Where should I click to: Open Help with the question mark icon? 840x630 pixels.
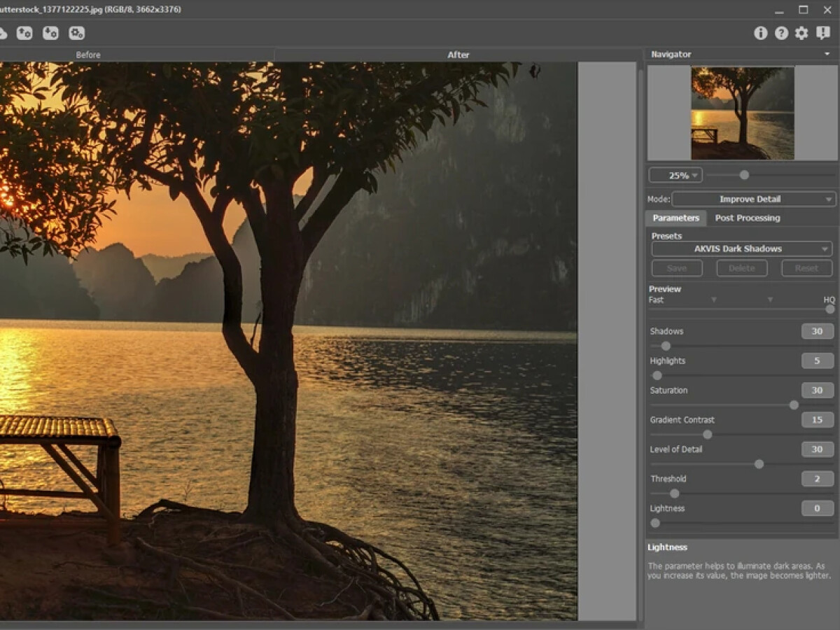[x=781, y=33]
